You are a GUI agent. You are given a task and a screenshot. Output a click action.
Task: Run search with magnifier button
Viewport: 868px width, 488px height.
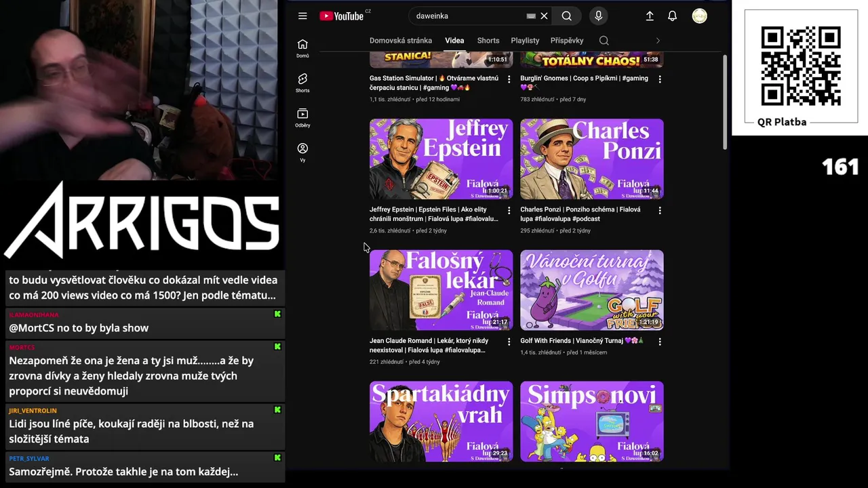click(x=567, y=16)
